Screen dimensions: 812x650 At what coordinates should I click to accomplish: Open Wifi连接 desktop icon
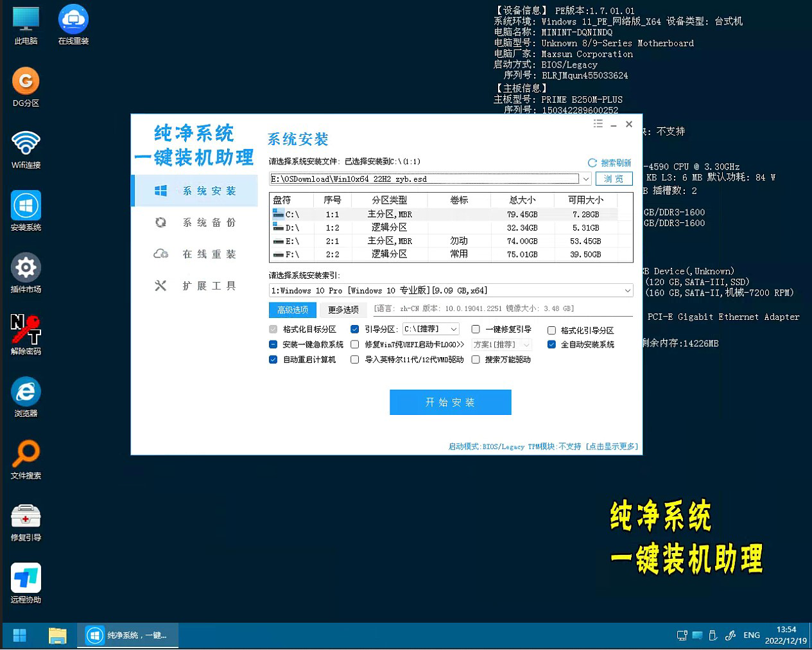tap(26, 150)
